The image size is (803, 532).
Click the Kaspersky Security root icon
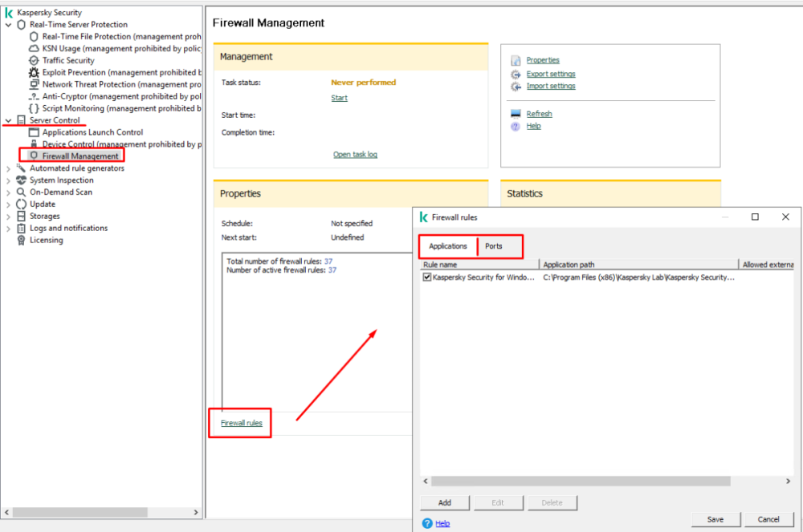tap(9, 12)
